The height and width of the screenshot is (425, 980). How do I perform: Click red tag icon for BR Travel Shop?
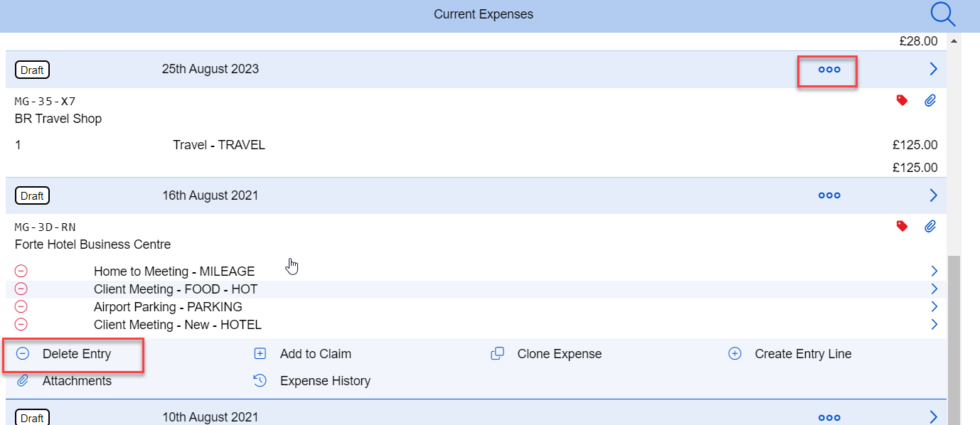(902, 101)
